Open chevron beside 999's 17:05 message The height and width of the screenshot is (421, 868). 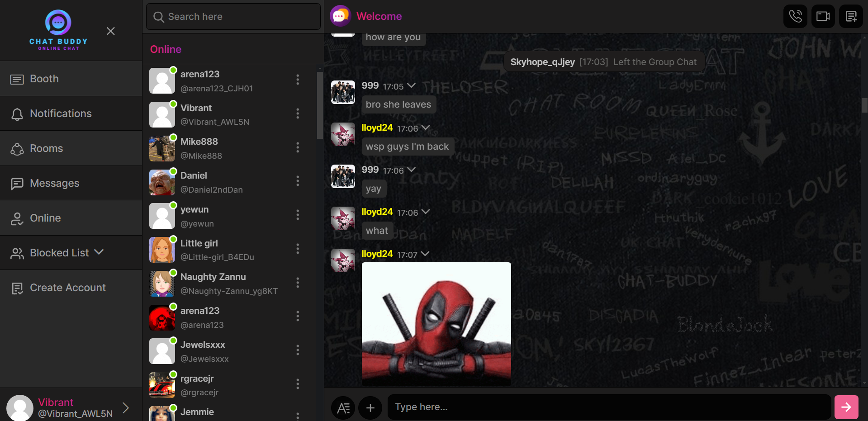pos(411,86)
